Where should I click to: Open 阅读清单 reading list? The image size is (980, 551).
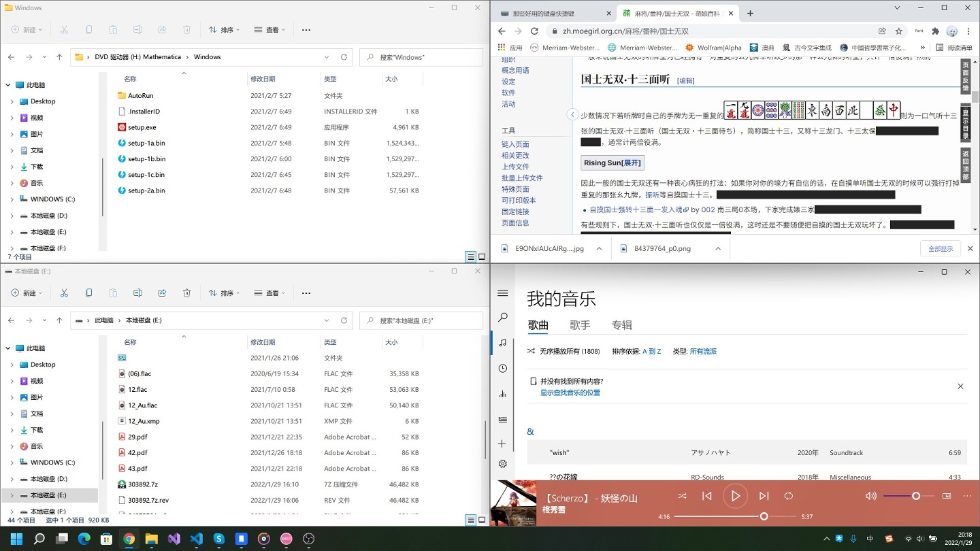[953, 48]
